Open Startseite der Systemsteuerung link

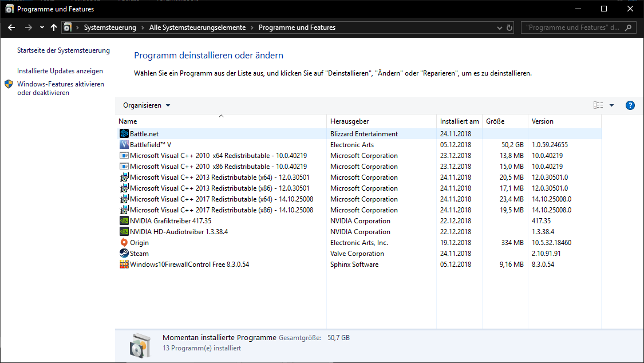(x=64, y=50)
